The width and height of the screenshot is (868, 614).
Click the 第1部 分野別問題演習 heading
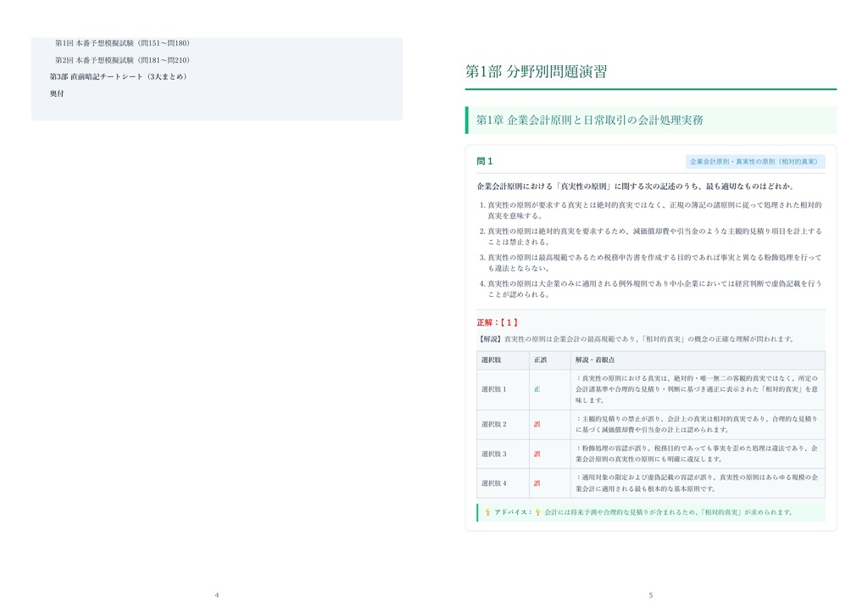pos(536,71)
